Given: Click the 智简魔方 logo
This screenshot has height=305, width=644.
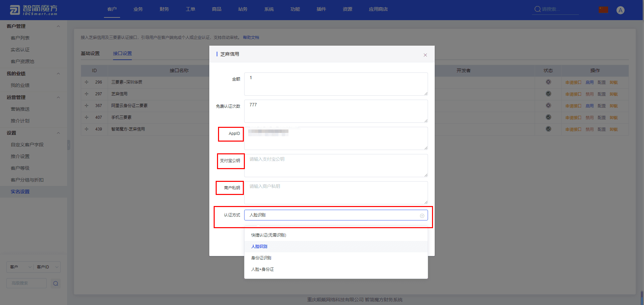Looking at the screenshot, I should [34, 10].
